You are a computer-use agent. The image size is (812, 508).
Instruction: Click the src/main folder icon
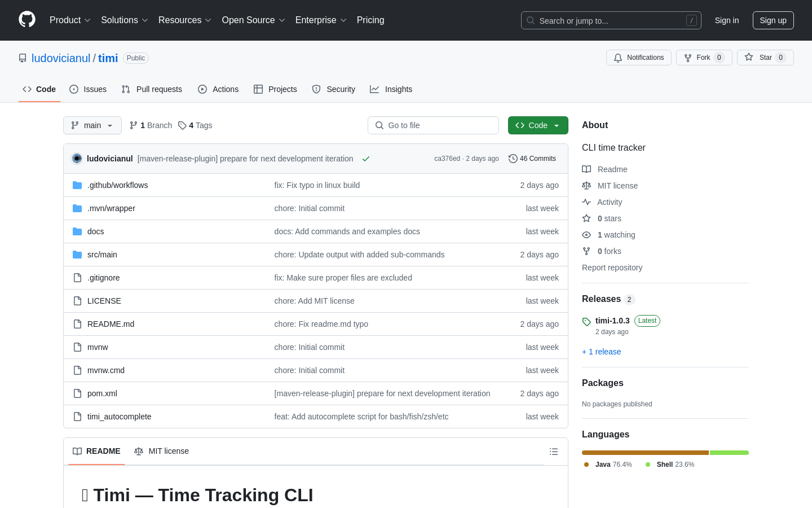click(x=77, y=255)
